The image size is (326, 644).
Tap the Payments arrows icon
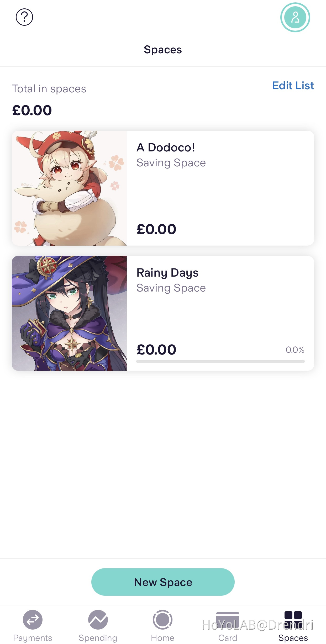[33, 620]
